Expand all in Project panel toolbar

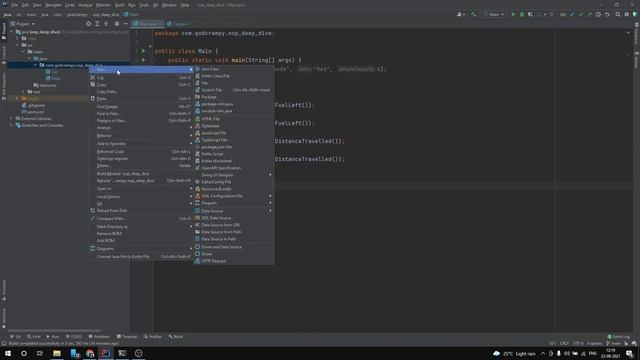[x=97, y=24]
